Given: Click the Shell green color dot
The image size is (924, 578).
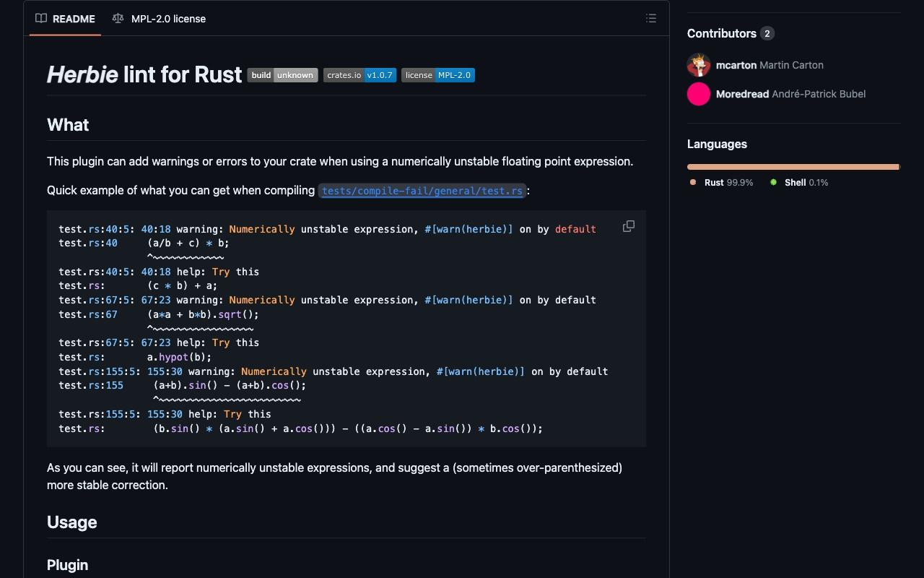Looking at the screenshot, I should (773, 182).
